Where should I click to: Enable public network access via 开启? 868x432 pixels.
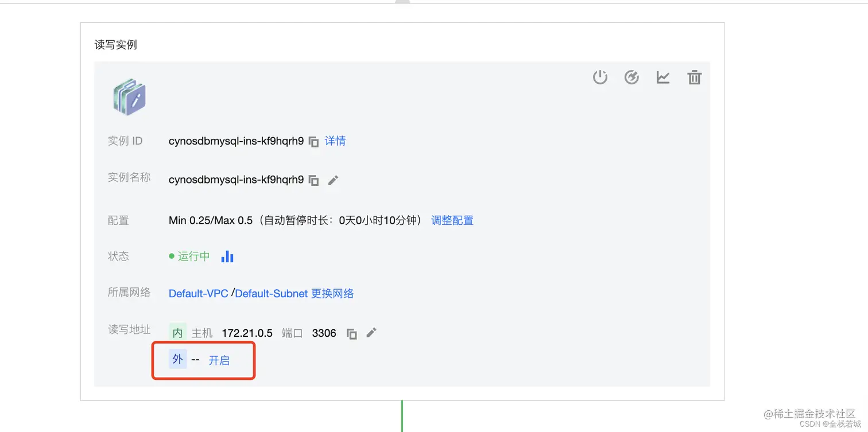point(220,360)
